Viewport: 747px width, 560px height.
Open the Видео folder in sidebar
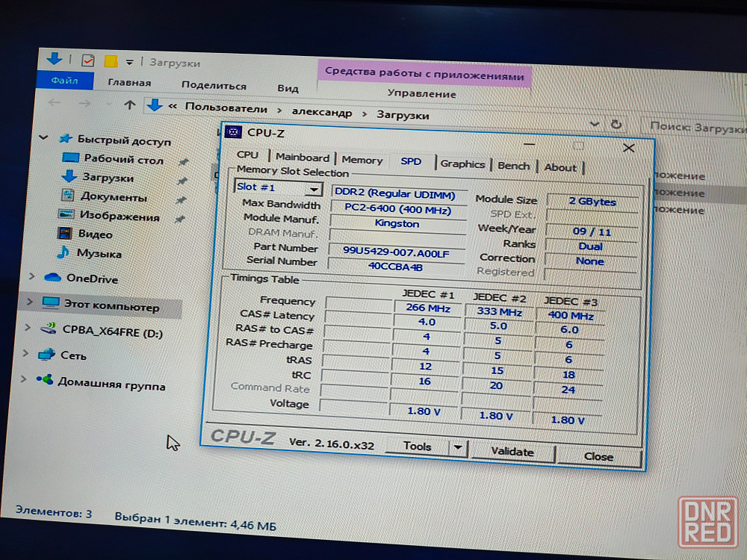95,234
